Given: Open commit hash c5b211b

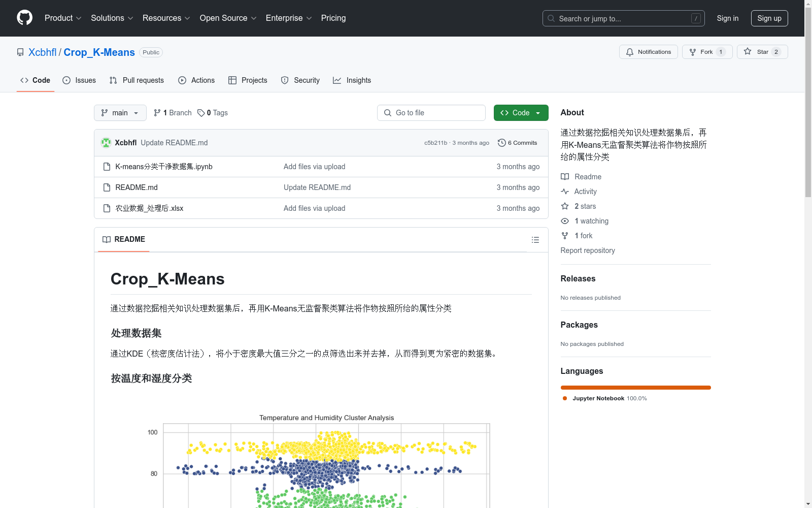Looking at the screenshot, I should pyautogui.click(x=436, y=143).
